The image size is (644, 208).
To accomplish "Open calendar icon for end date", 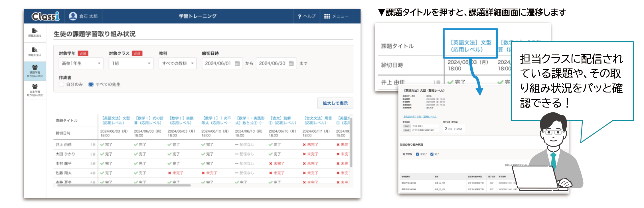I will pos(291,63).
